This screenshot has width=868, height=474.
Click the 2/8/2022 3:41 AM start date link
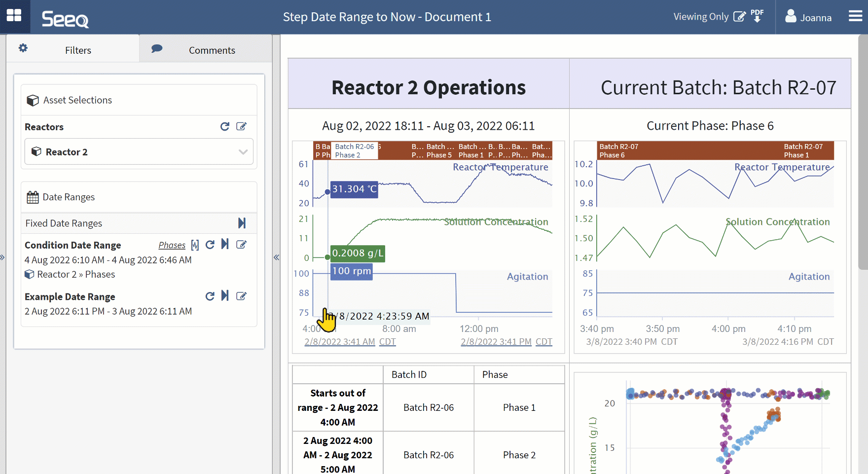340,342
